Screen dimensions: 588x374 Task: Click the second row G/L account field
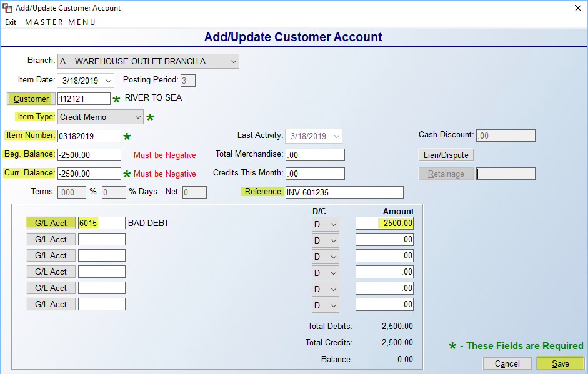tap(102, 239)
